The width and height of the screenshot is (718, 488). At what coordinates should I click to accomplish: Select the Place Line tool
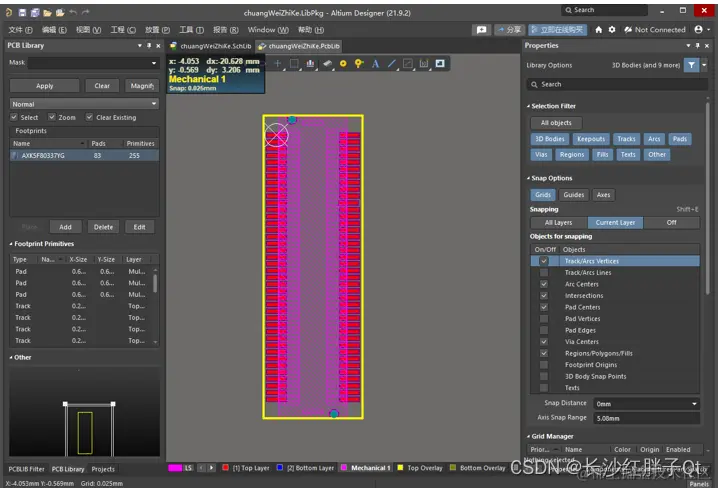click(x=392, y=64)
